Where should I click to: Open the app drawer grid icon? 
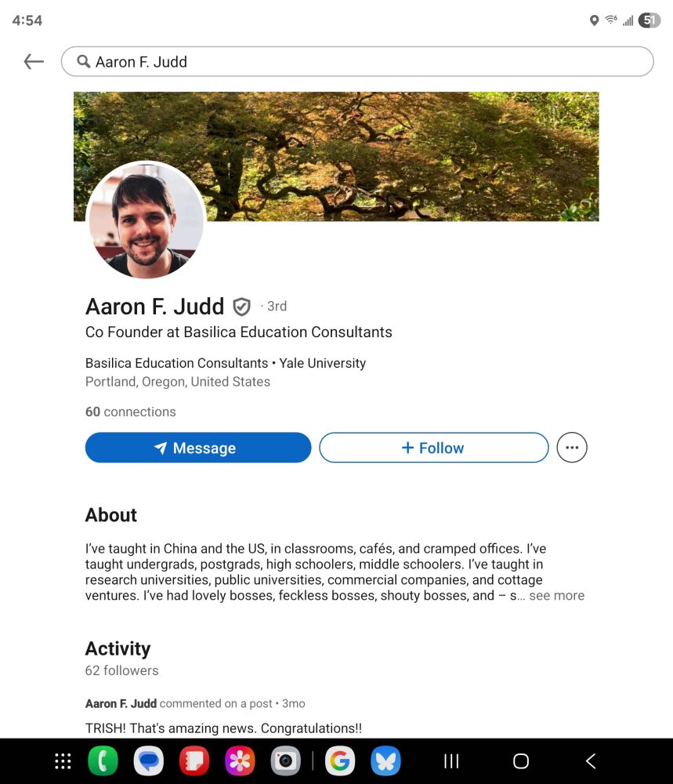(63, 761)
